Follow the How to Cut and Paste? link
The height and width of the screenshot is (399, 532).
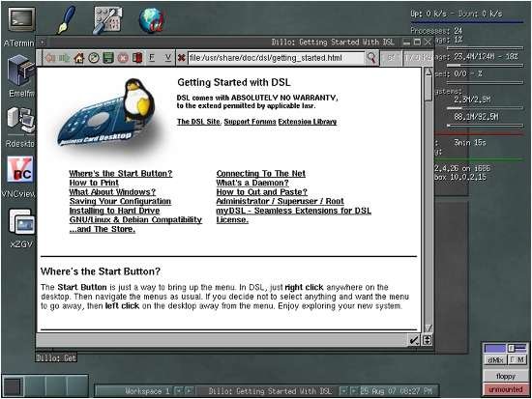coord(261,192)
